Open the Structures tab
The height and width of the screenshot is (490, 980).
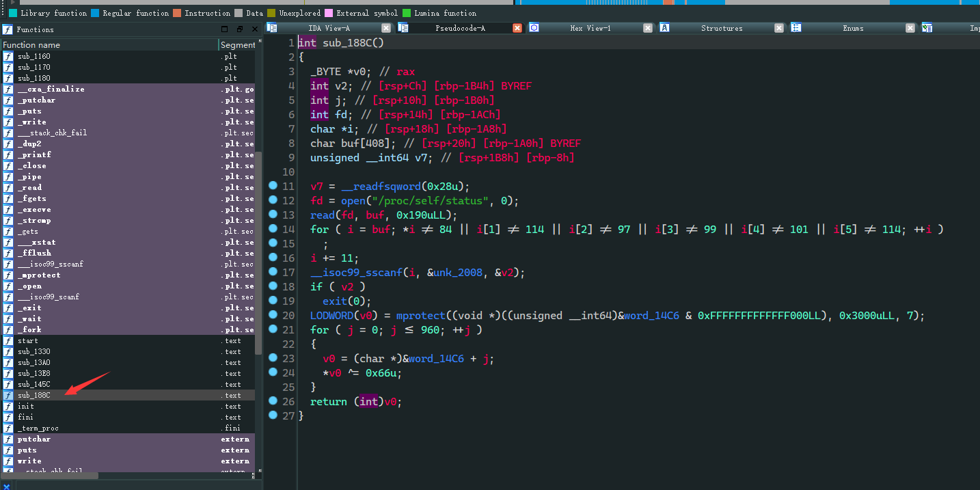click(x=721, y=28)
